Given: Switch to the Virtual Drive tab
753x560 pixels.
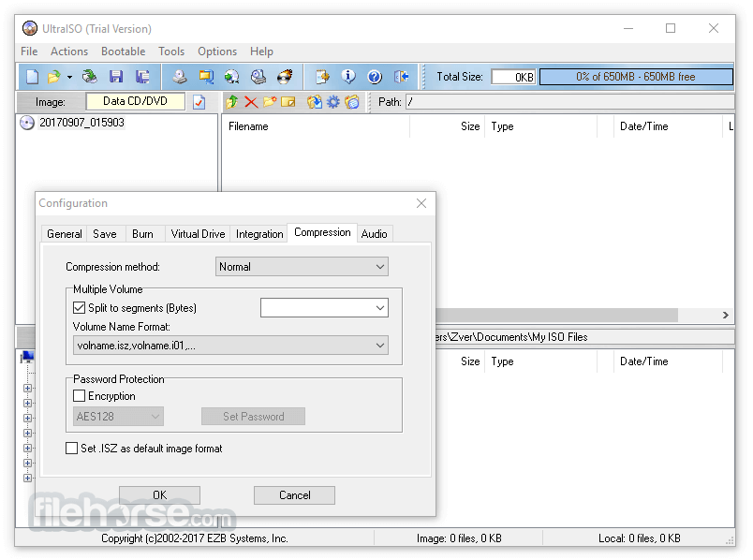Looking at the screenshot, I should pos(198,234).
